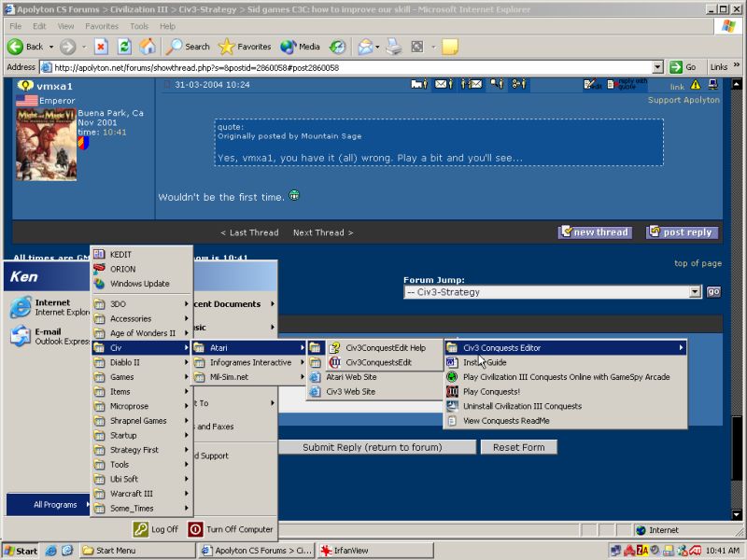Stop page loading with red X icon
This screenshot has height=560, width=747.
tap(101, 47)
